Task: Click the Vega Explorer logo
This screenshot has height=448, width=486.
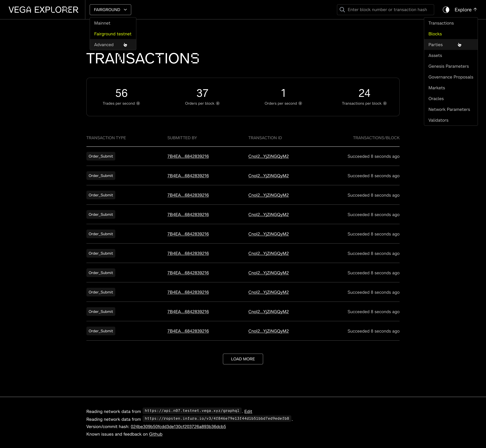Action: tap(43, 10)
